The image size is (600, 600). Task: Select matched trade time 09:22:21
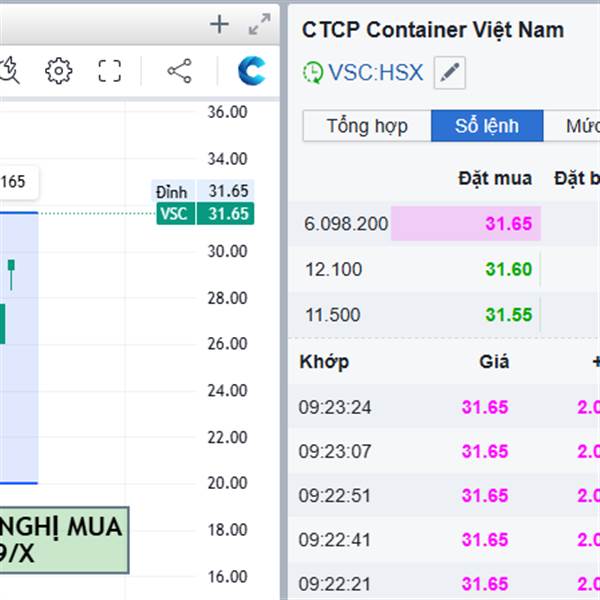pos(335,584)
